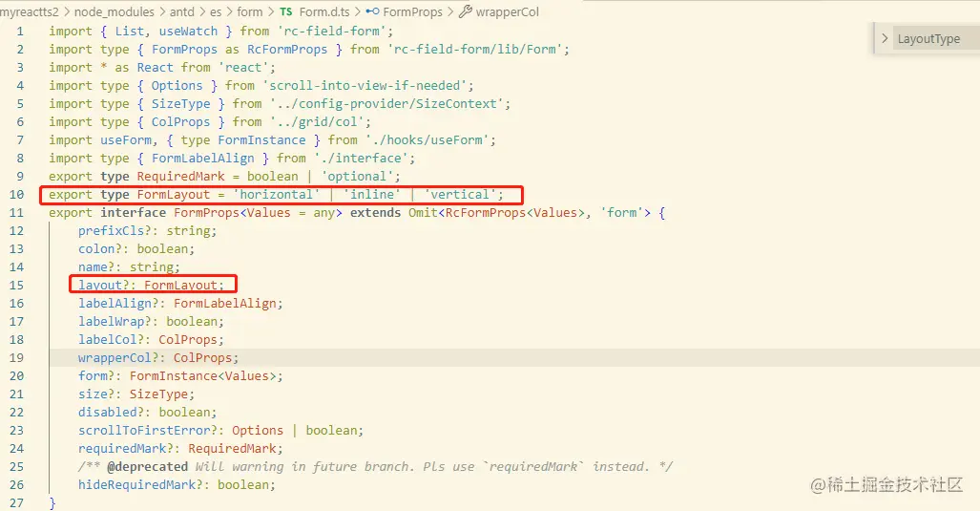Click line number 19 in gutter
980x511 pixels.
[x=16, y=358]
